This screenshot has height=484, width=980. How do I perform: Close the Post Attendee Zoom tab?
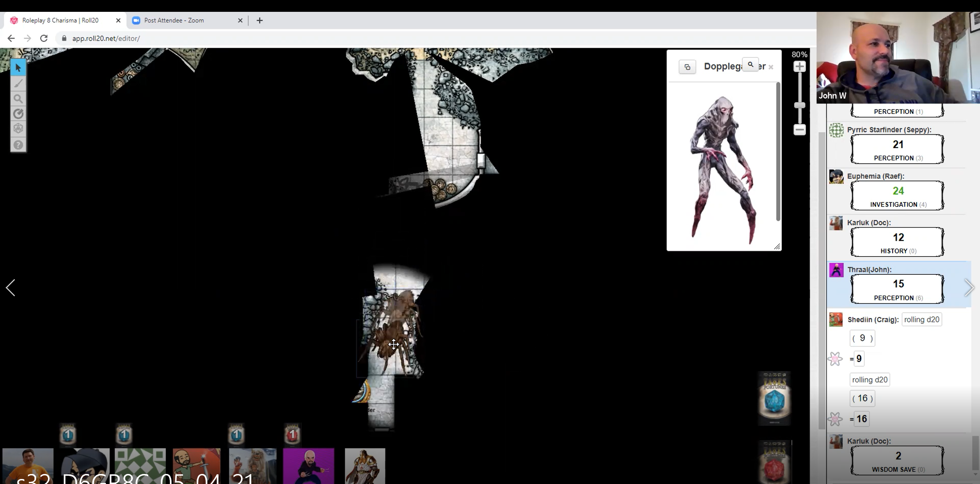pos(240,20)
